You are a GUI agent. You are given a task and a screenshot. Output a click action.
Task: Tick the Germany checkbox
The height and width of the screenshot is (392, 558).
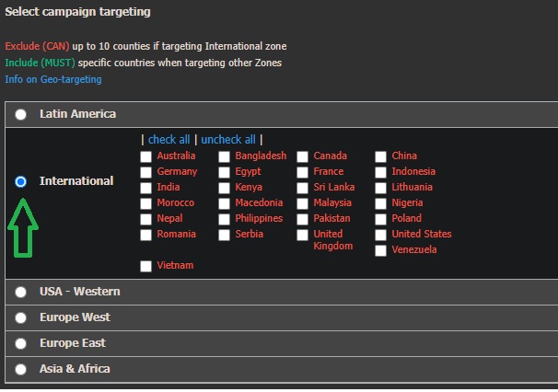[145, 172]
